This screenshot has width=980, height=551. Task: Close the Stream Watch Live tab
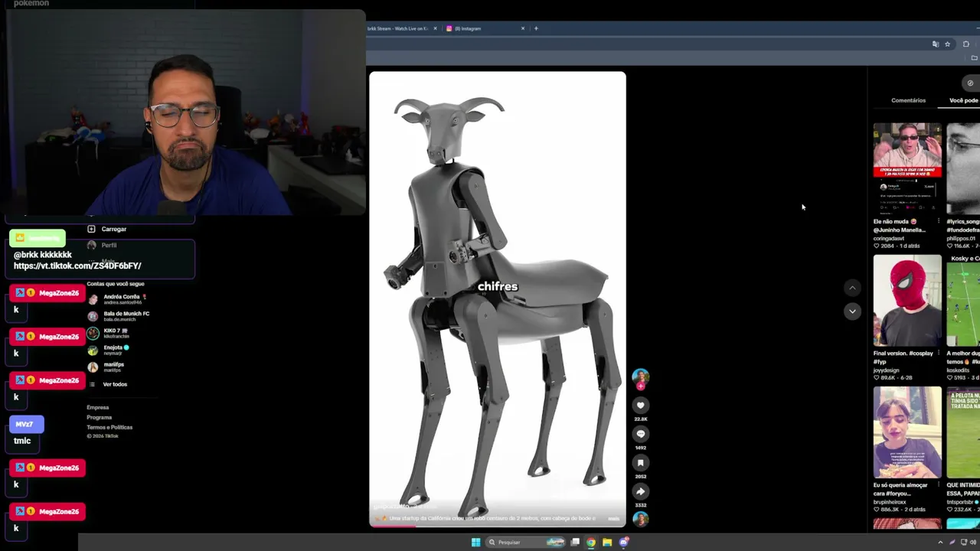click(x=436, y=28)
